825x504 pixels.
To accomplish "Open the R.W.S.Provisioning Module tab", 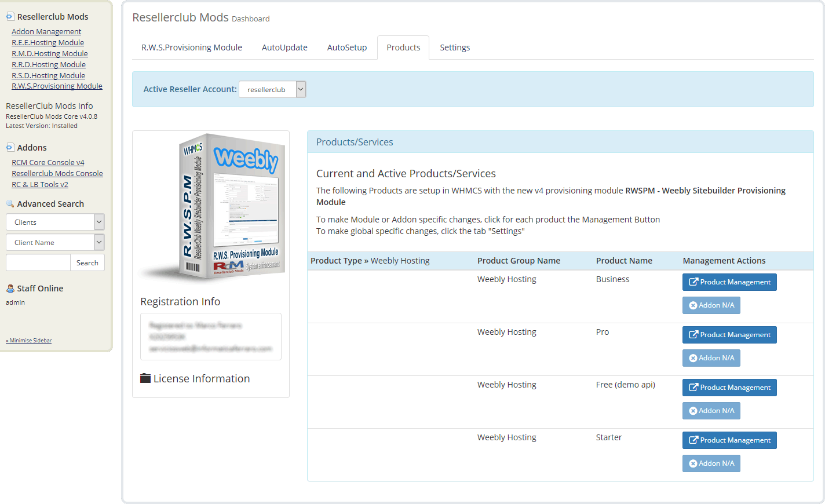I will tap(192, 48).
